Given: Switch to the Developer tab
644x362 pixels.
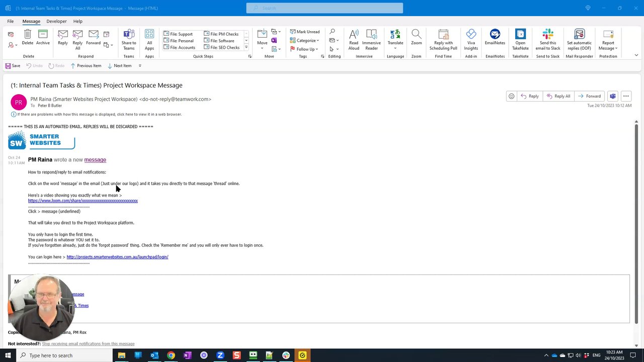Looking at the screenshot, I should 56,21.
